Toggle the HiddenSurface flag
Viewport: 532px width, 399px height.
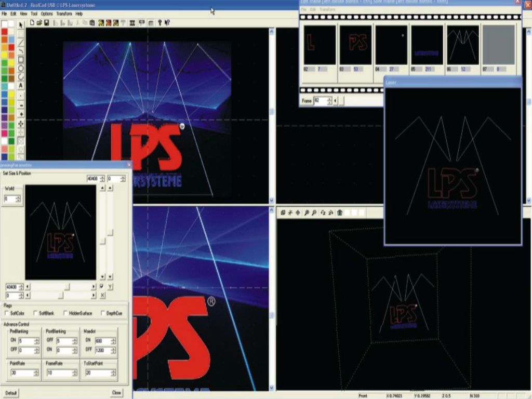coord(66,313)
